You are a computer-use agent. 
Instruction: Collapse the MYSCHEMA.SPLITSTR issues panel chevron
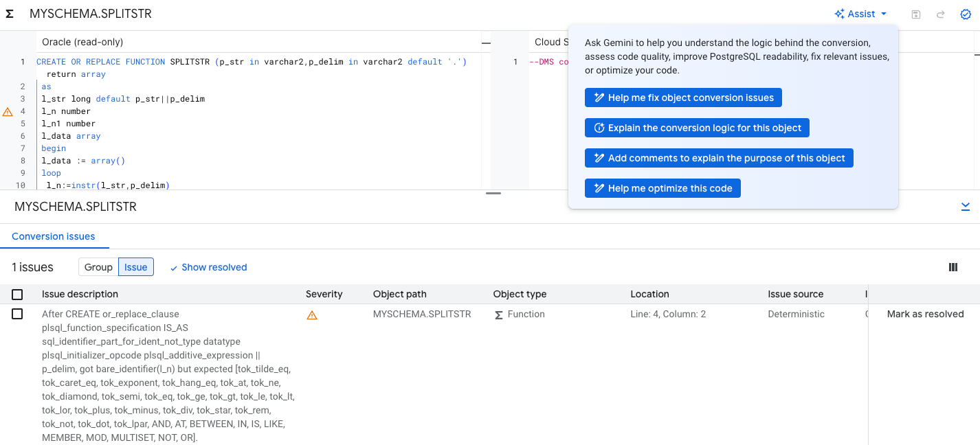click(966, 206)
